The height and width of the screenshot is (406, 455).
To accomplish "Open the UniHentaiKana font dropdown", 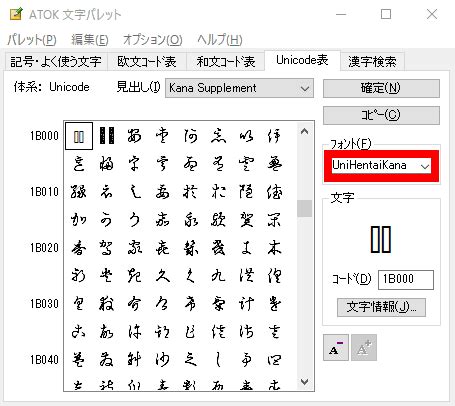I will 381,165.
